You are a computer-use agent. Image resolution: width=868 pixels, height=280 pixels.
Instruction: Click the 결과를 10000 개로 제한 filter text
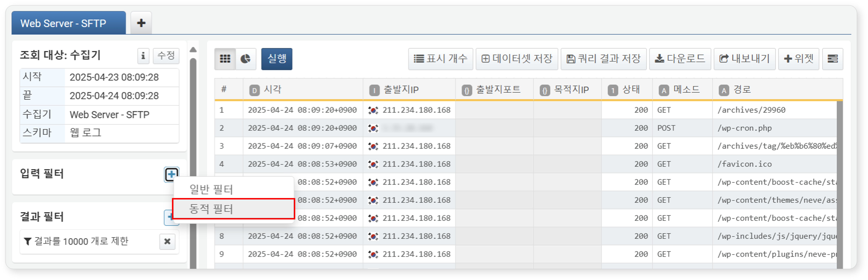(x=81, y=242)
